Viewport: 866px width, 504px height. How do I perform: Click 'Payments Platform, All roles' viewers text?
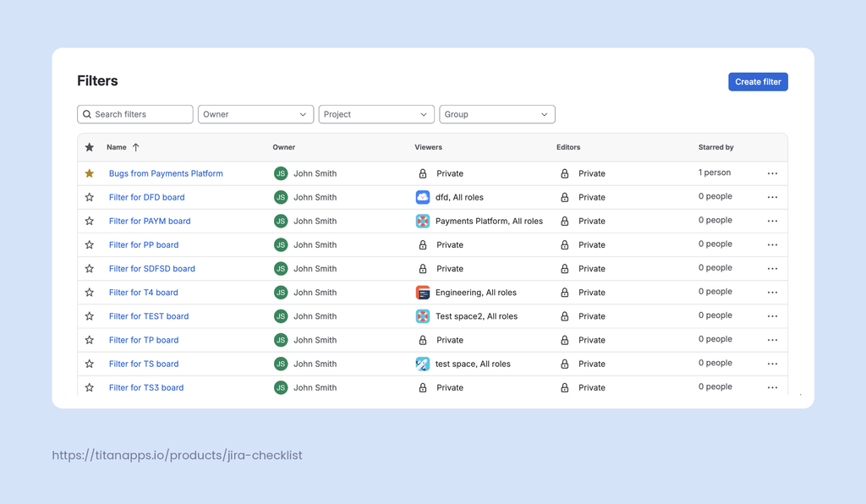489,221
